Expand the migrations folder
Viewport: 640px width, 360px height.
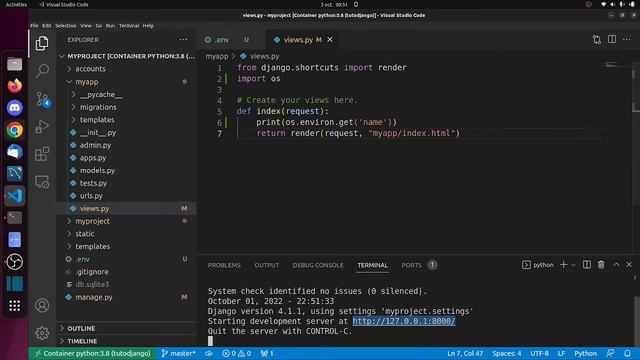point(127,107)
